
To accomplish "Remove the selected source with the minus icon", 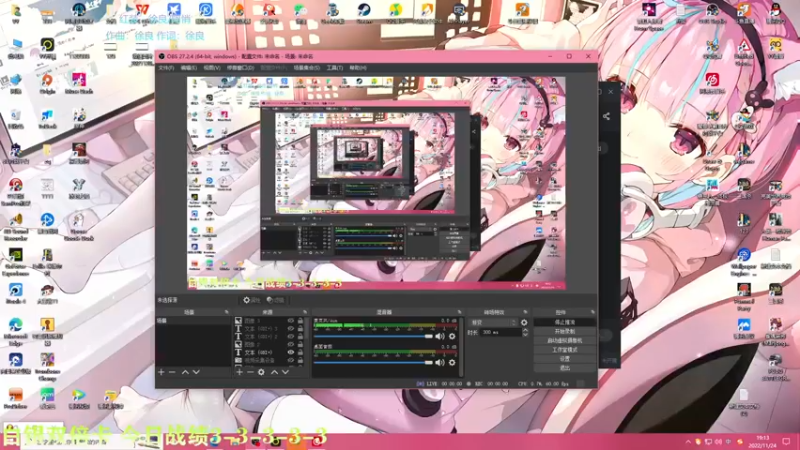I will click(x=250, y=372).
